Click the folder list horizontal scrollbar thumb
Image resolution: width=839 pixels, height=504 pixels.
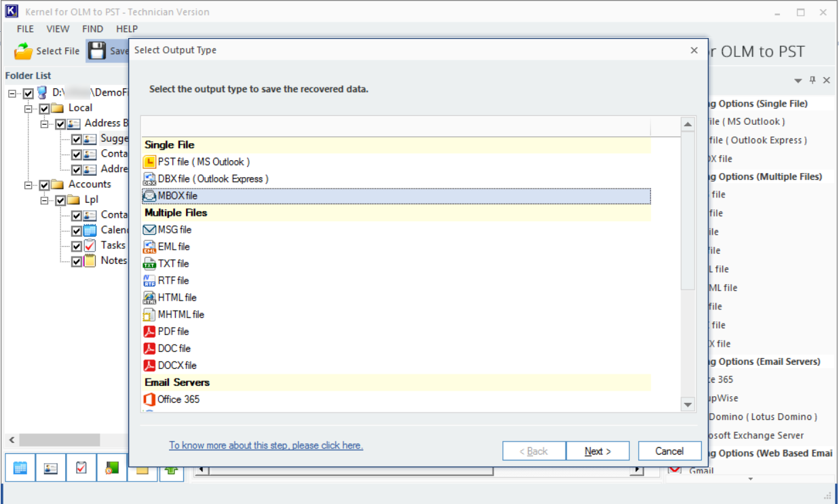[x=59, y=440]
